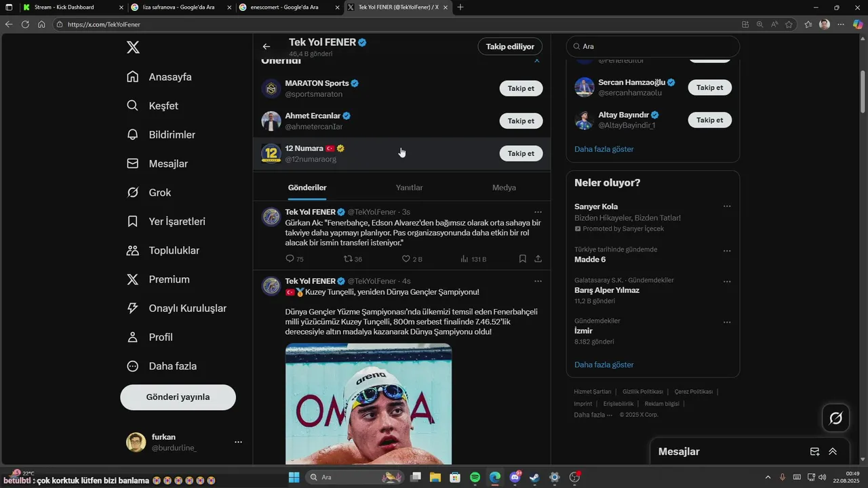The width and height of the screenshot is (868, 488).
Task: Expand footer Daha fazla links
Action: tap(593, 415)
